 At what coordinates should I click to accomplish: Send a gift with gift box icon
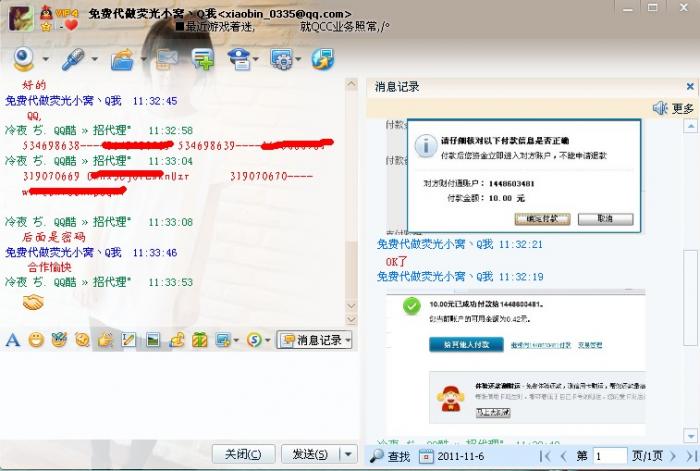[x=200, y=340]
